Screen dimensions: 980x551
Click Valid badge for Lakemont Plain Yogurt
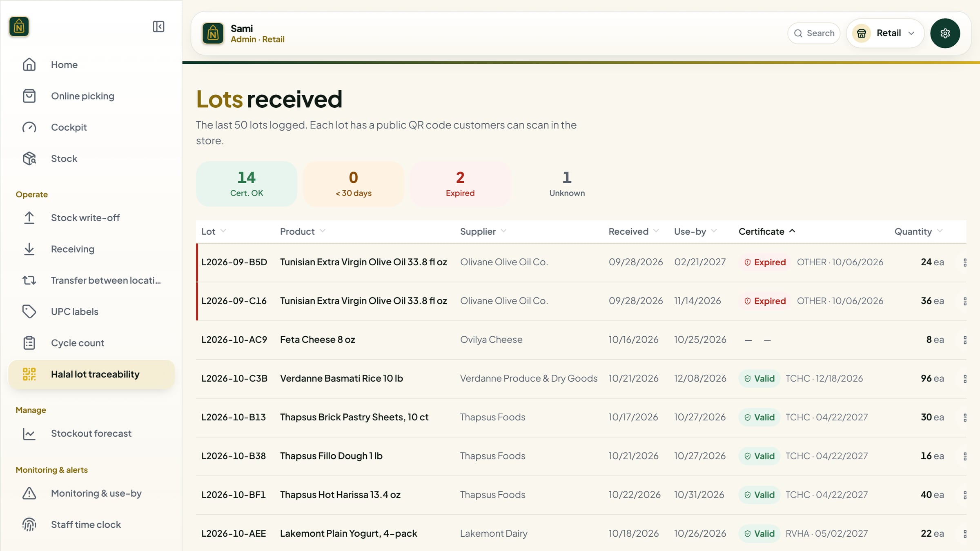(759, 533)
